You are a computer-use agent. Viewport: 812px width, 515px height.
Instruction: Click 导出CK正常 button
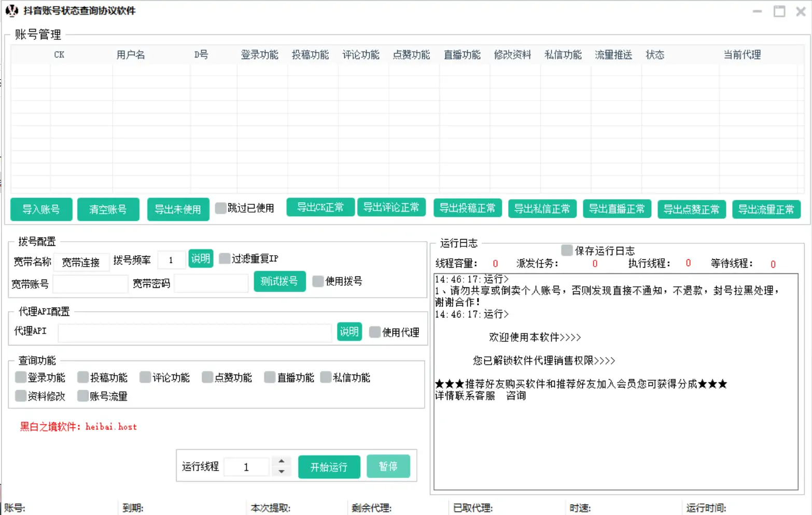320,207
